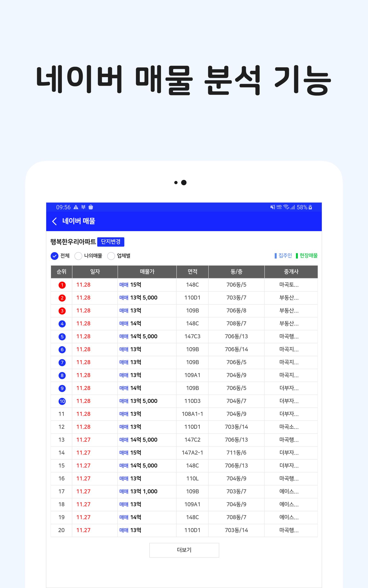Click 매매 13억 1,000 price in row 17

click(138, 491)
